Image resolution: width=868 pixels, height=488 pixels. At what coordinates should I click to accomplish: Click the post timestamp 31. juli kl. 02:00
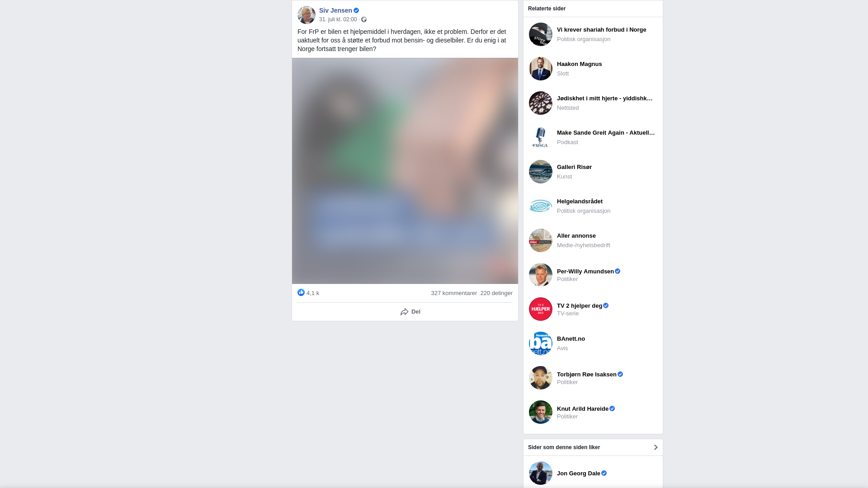(338, 19)
